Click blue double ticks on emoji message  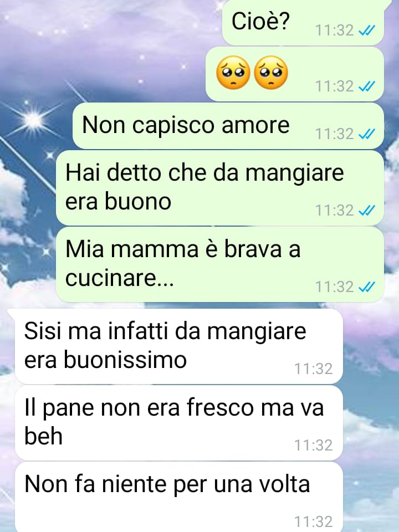[x=367, y=86]
